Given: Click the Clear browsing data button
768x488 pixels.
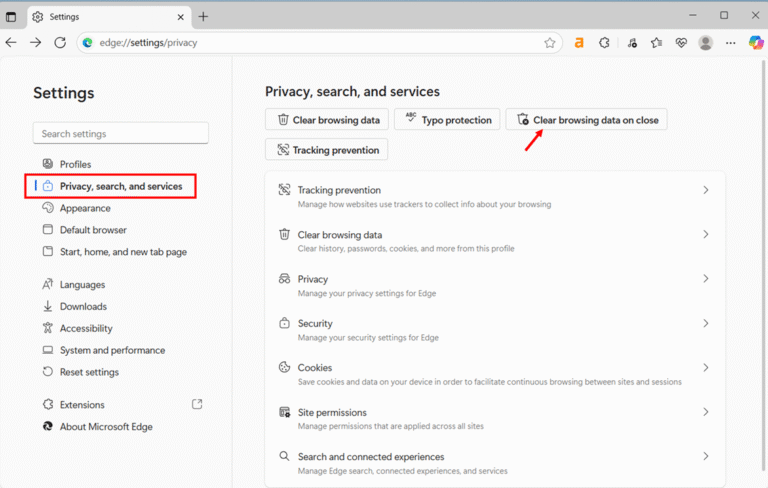Looking at the screenshot, I should click(x=327, y=120).
